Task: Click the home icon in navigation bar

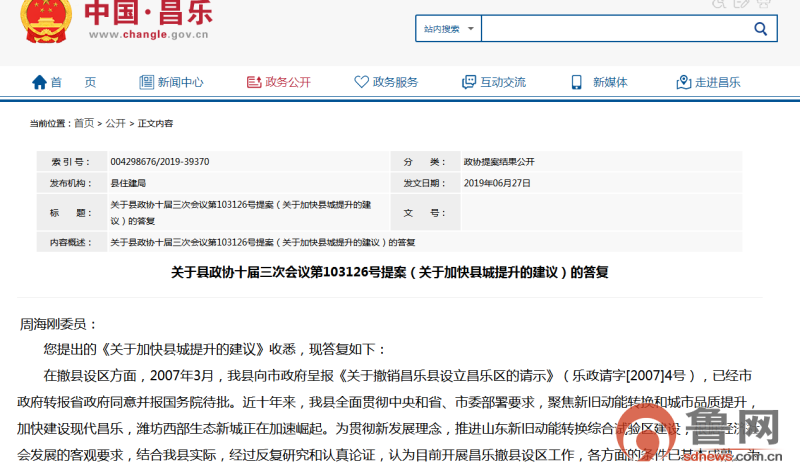Action: click(x=40, y=82)
